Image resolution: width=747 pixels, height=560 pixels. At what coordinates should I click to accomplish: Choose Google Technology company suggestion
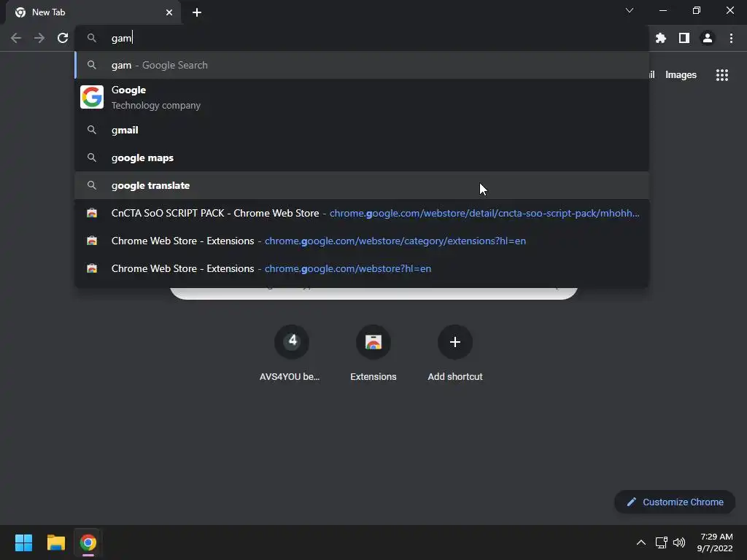(x=362, y=97)
